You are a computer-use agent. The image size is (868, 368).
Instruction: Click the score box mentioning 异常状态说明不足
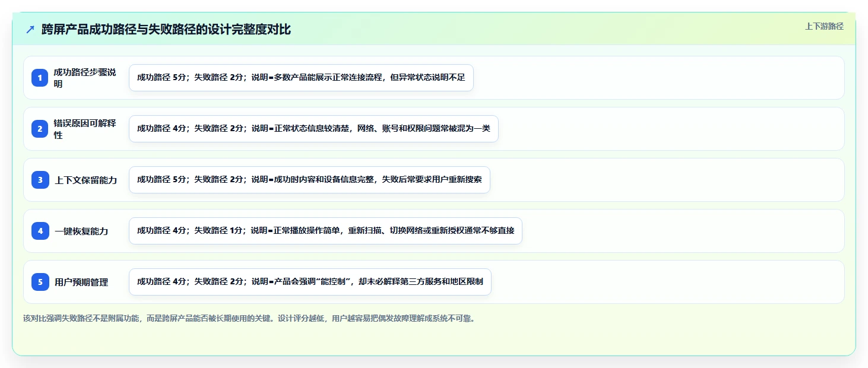[x=301, y=78]
